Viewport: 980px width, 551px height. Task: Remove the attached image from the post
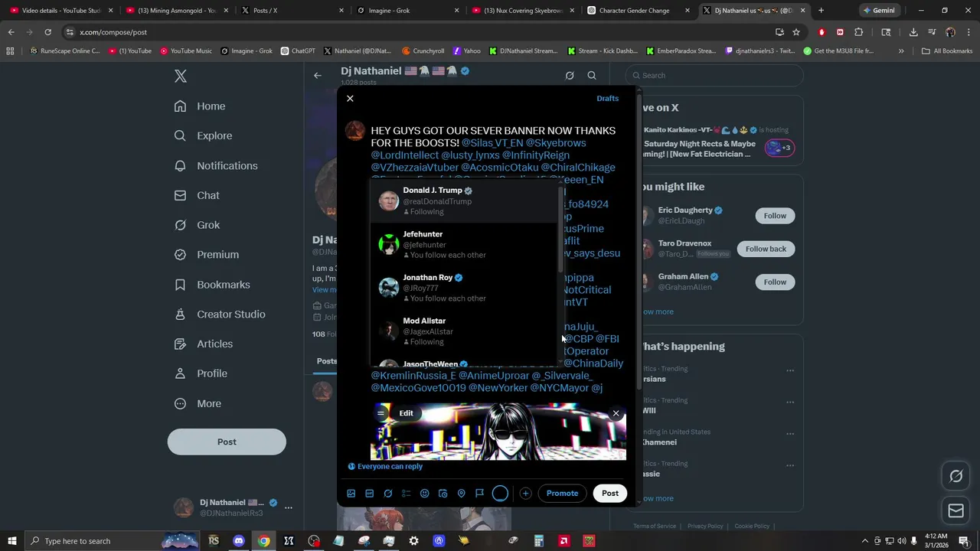[616, 413]
